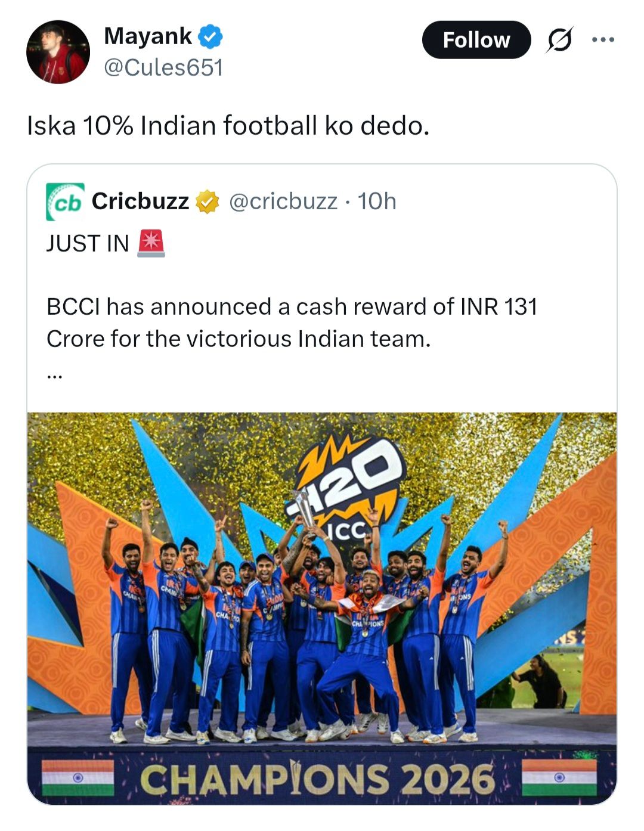The height and width of the screenshot is (831, 644).
Task: Click the gold verified badge beside Cricbuzz
Action: (x=208, y=202)
